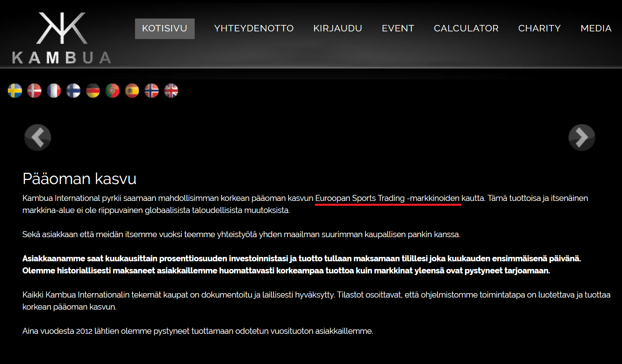Choose the French flag language icon
This screenshot has height=364, width=622.
point(54,91)
